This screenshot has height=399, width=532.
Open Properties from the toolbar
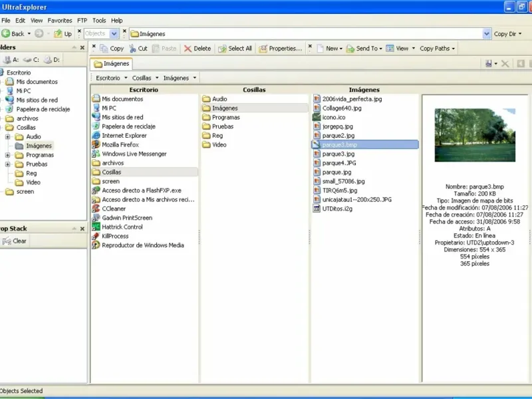pos(280,49)
